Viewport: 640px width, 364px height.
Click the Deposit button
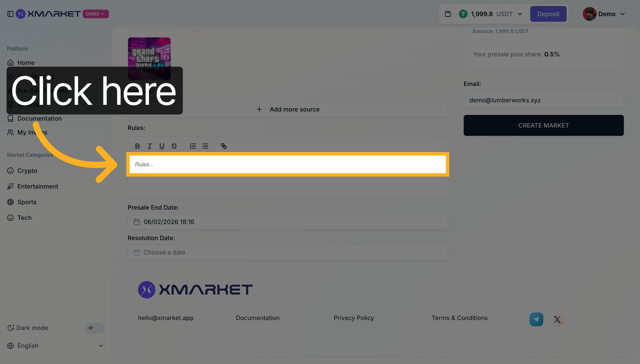click(x=548, y=14)
